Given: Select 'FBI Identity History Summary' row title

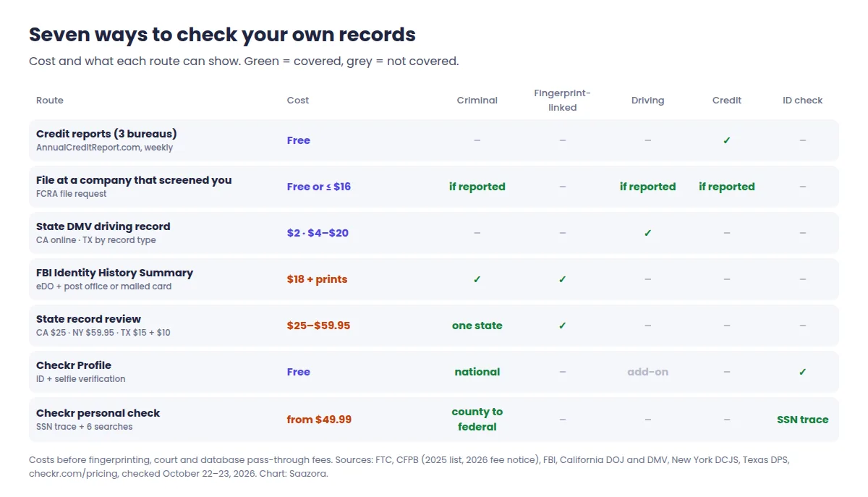Looking at the screenshot, I should (114, 273).
